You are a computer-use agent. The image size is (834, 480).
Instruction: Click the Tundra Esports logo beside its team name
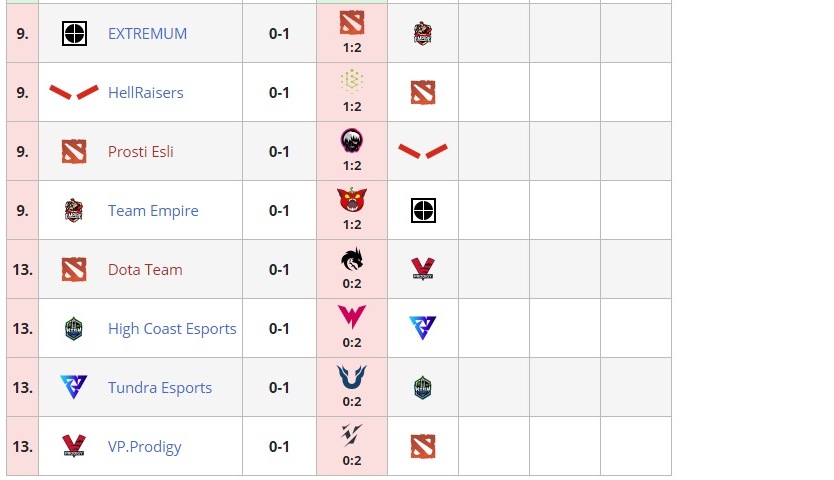[74, 388]
